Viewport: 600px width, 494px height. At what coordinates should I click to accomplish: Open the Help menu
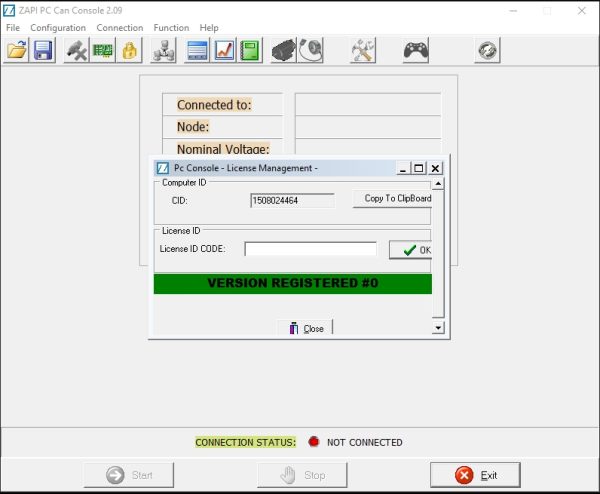[x=209, y=28]
